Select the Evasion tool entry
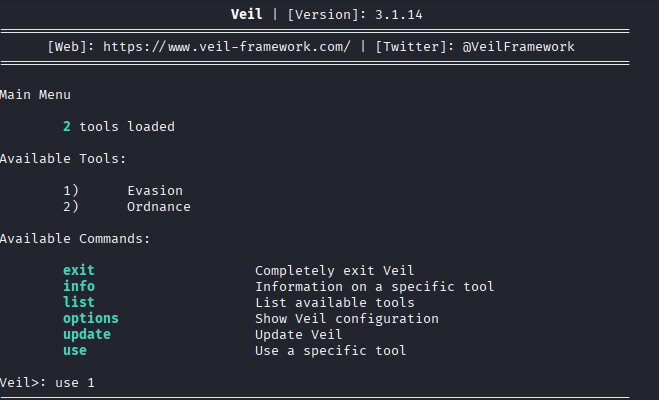Screen dimensions: 659x400 [x=154, y=191]
